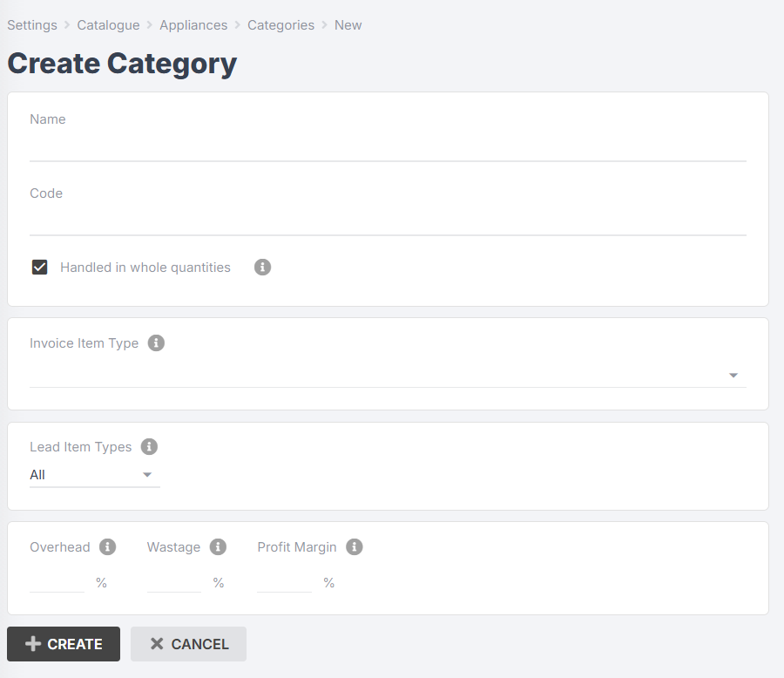Focus the Name input field
Viewport: 784px width, 678px height.
tap(388, 146)
